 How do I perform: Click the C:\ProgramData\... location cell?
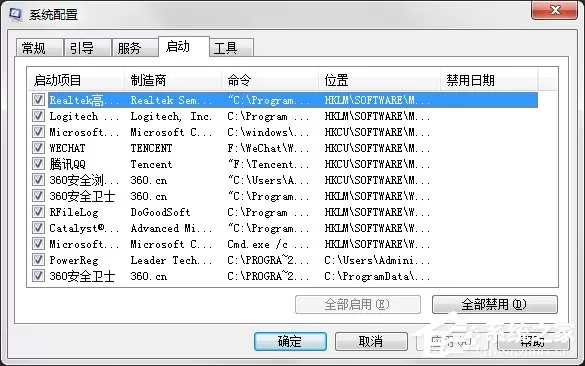pyautogui.click(x=377, y=276)
